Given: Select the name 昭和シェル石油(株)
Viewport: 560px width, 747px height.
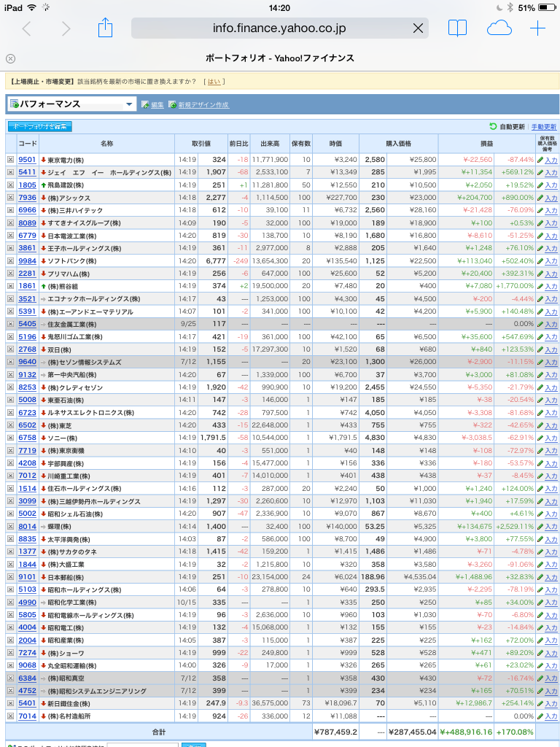Looking at the screenshot, I should tap(75, 514).
